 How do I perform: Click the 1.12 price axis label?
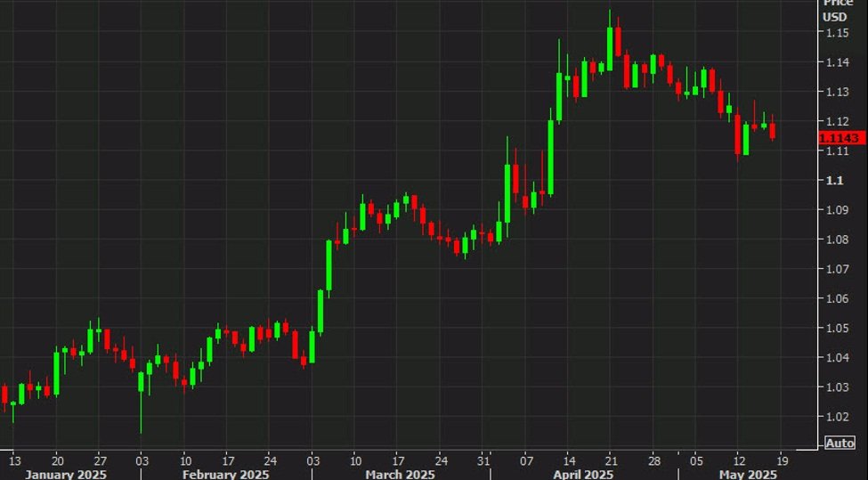click(x=836, y=121)
